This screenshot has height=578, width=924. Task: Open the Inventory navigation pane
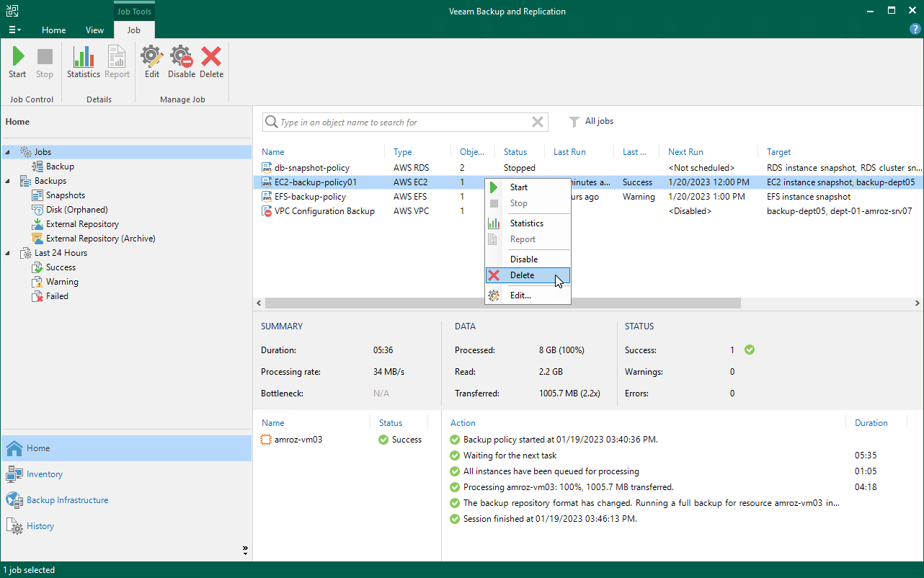coord(126,474)
